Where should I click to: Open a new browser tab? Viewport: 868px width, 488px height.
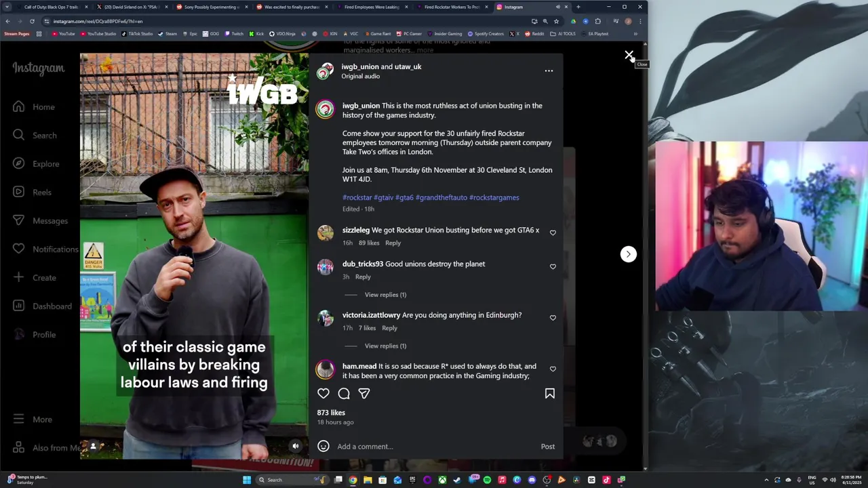pos(578,7)
